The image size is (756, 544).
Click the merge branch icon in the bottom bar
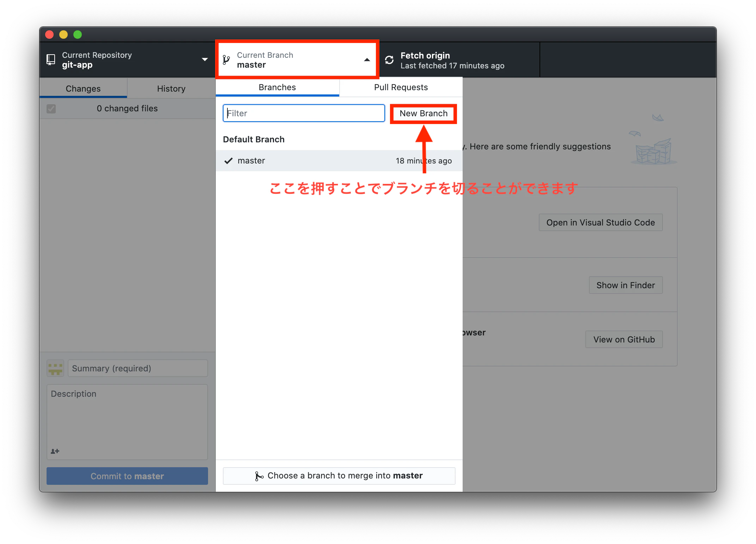(259, 476)
